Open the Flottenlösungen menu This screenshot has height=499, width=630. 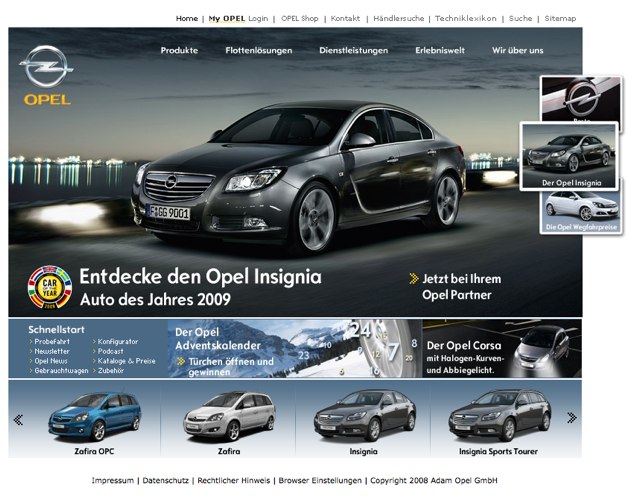[x=258, y=50]
